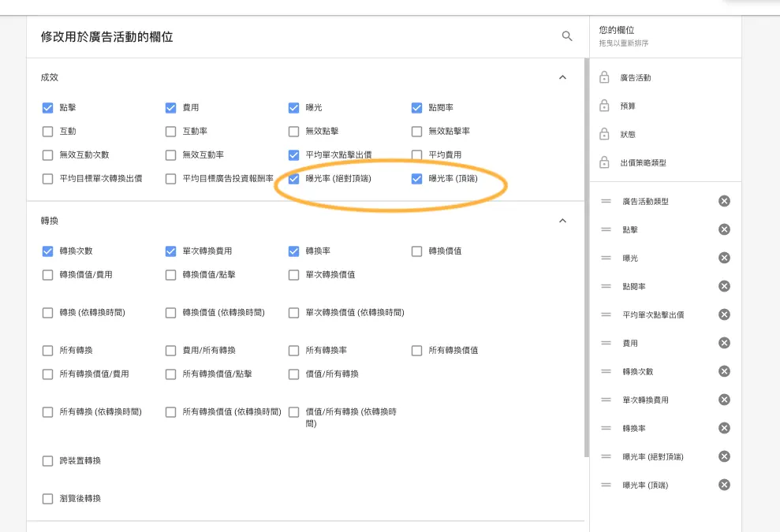Tick the 轉換價值/點擊 checkbox
The height and width of the screenshot is (532, 780).
(x=170, y=274)
